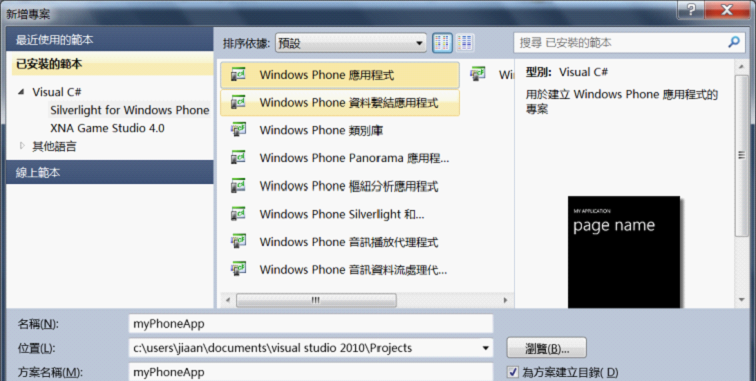Switch to small icons list view
The height and width of the screenshot is (381, 756).
pyautogui.click(x=465, y=43)
